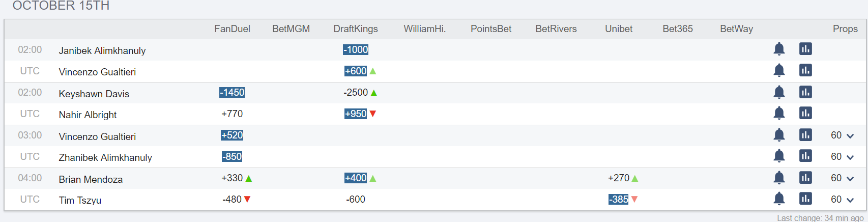Select FanDuel -1450 odds for Keyshawn Davis
This screenshot has height=222, width=868.
pyautogui.click(x=232, y=92)
